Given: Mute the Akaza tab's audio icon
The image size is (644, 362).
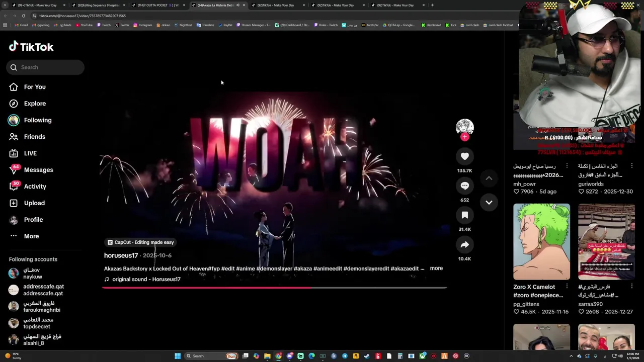Looking at the screenshot, I should coord(238,5).
